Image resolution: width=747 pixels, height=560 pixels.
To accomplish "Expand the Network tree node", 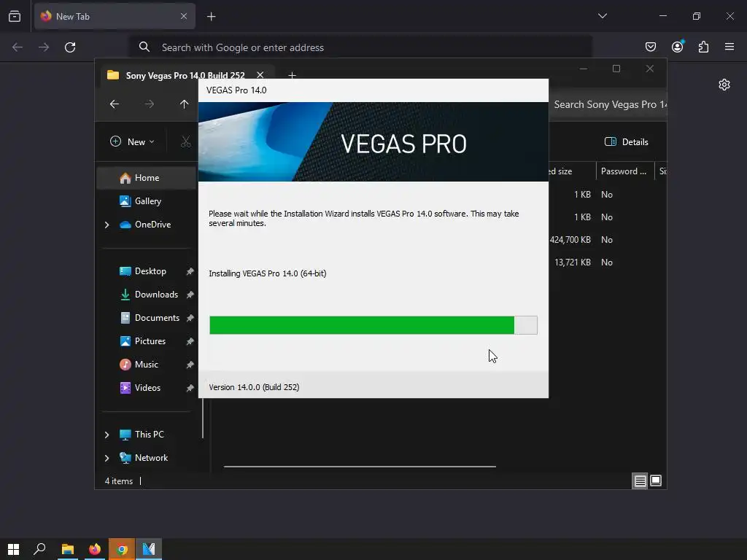I will coord(107,458).
